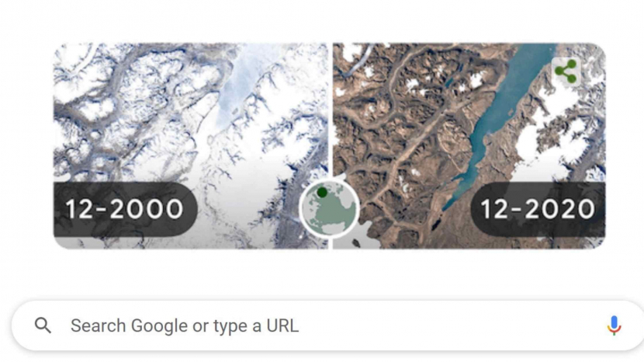Click the share icon on the doodle

(x=566, y=72)
